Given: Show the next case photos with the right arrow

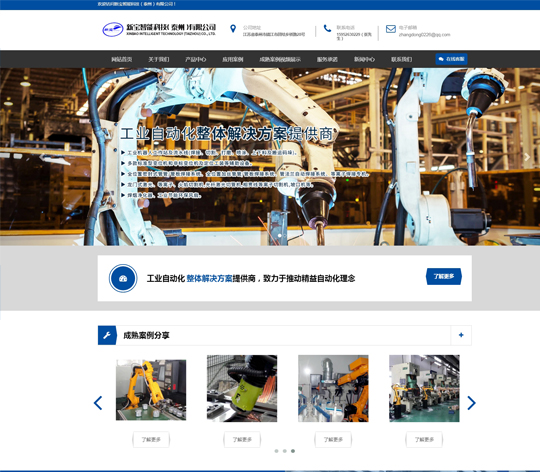Looking at the screenshot, I should [x=471, y=403].
